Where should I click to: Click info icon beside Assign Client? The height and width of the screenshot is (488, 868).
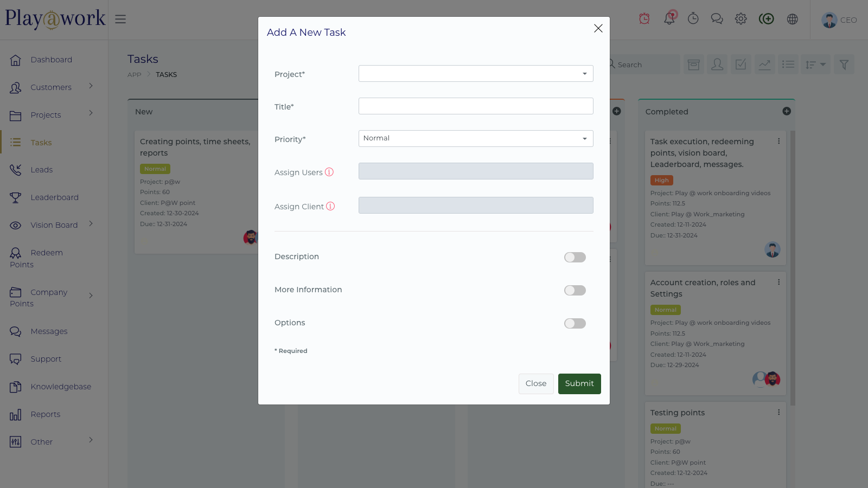(x=330, y=206)
